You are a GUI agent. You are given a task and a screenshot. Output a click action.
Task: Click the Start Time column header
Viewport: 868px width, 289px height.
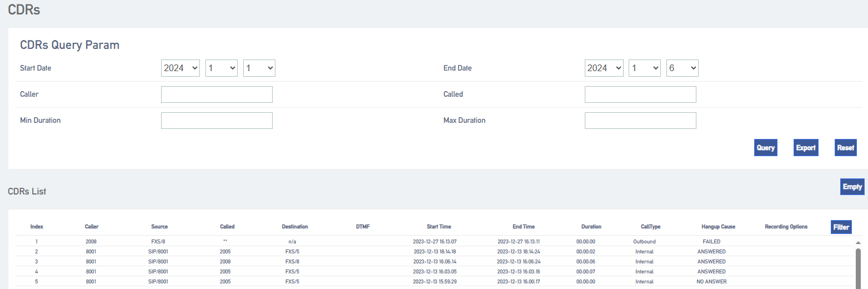point(439,227)
